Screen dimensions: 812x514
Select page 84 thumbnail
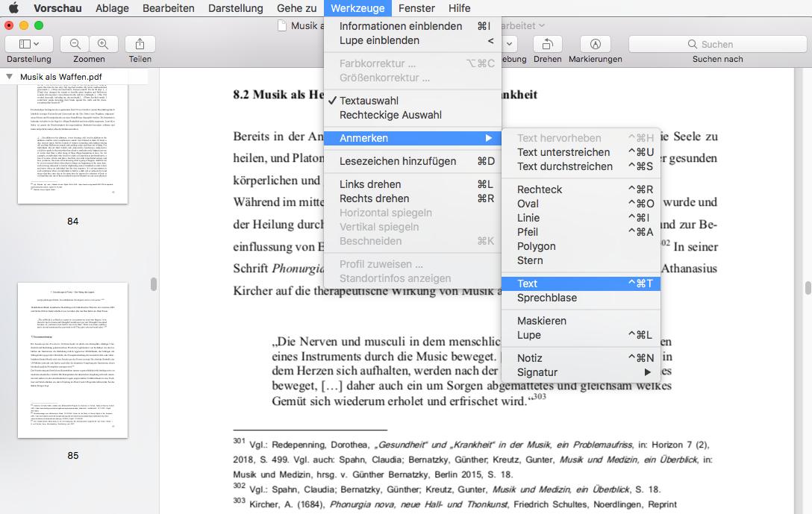point(72,144)
